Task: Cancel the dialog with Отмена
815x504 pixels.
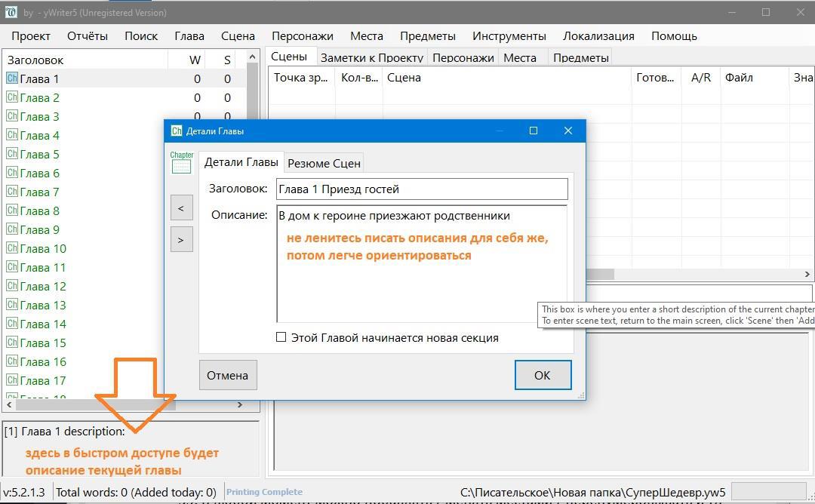Action: click(x=227, y=375)
